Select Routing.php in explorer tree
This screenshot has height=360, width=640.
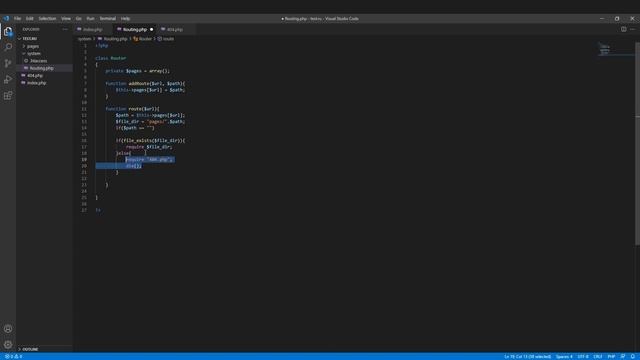(44, 68)
